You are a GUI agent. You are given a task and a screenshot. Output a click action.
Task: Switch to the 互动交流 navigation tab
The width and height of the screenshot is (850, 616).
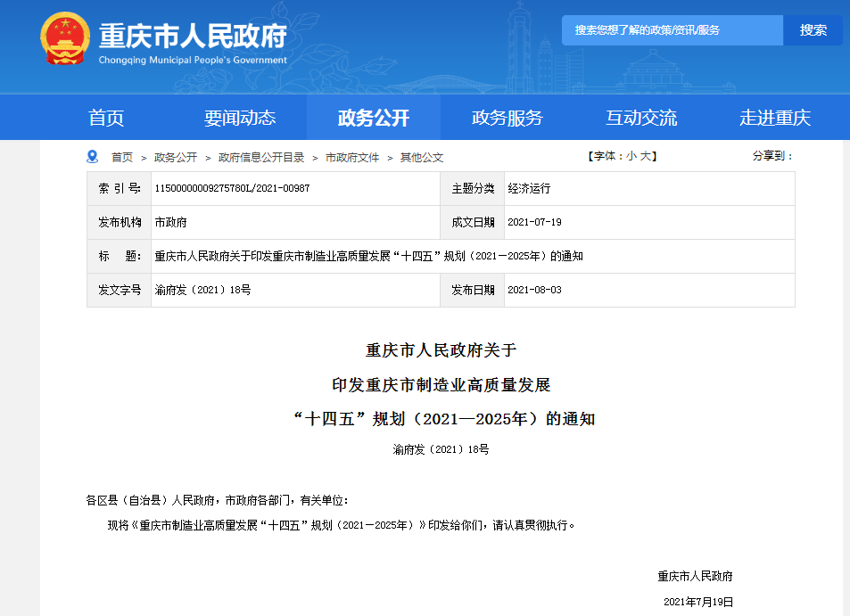[641, 118]
